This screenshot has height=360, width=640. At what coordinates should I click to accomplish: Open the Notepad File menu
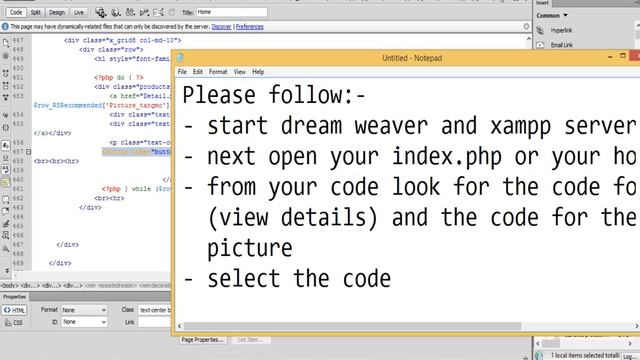(182, 72)
